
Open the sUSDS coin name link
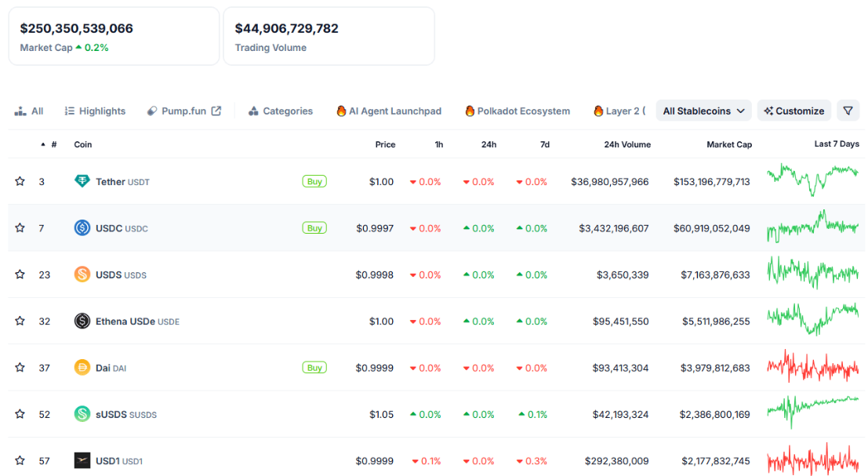point(126,414)
